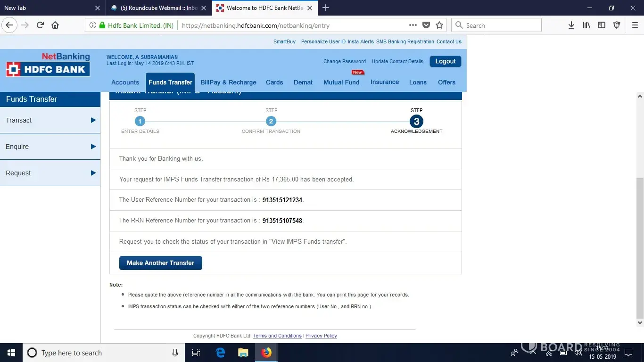The height and width of the screenshot is (362, 644).
Task: Open the browser home page
Action: click(x=55, y=25)
